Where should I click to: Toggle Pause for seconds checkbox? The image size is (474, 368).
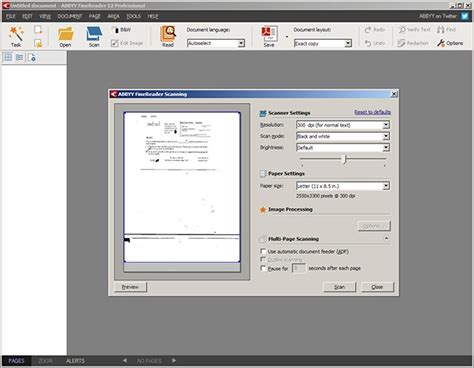[x=263, y=268]
